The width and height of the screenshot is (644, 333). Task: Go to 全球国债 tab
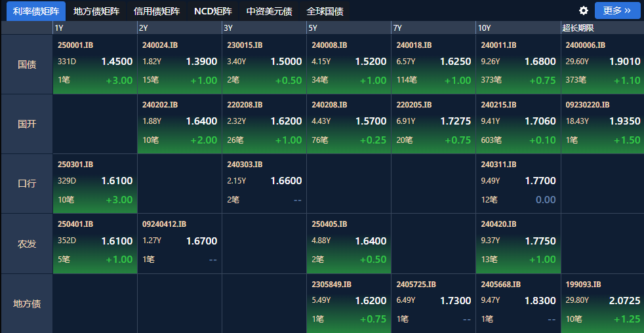point(325,11)
